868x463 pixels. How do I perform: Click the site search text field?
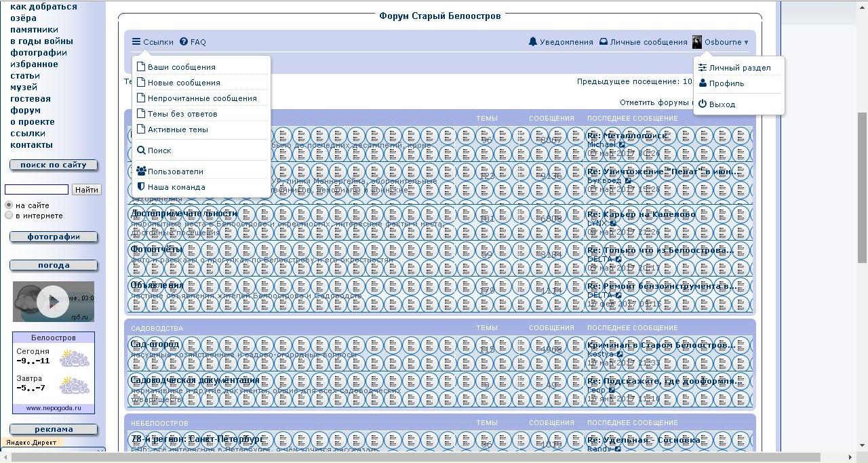point(37,190)
